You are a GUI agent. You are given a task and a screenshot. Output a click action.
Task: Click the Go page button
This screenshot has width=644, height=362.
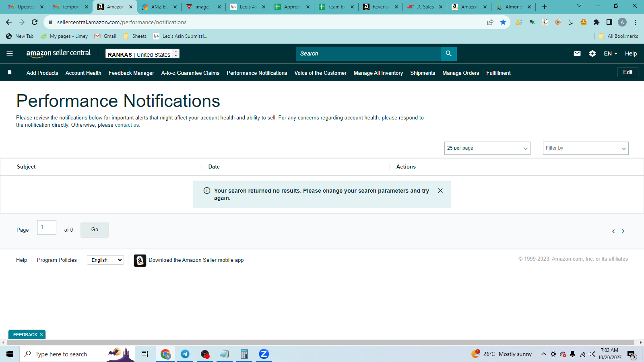point(95,230)
